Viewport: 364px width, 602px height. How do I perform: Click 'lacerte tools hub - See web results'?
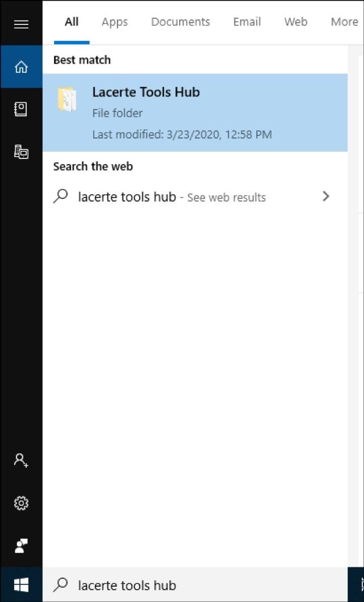tap(172, 197)
